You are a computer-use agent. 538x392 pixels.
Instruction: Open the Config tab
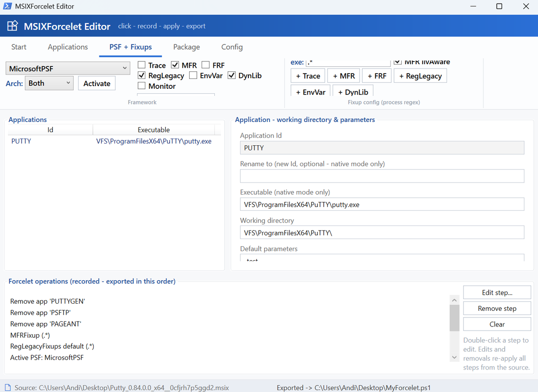(232, 47)
